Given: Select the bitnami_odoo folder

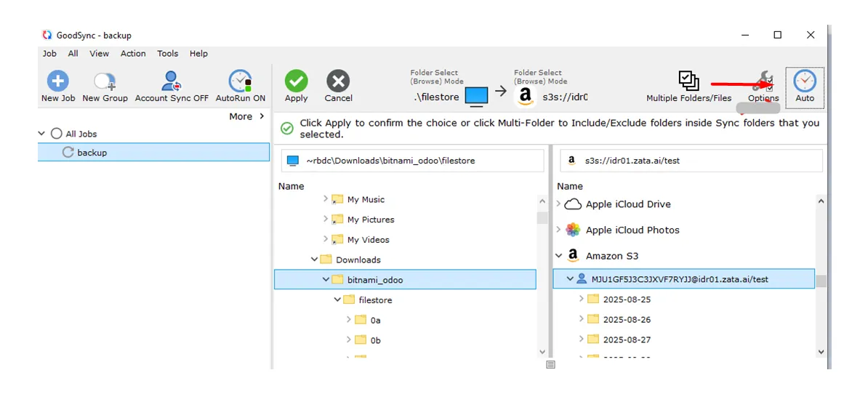Looking at the screenshot, I should 405,279.
